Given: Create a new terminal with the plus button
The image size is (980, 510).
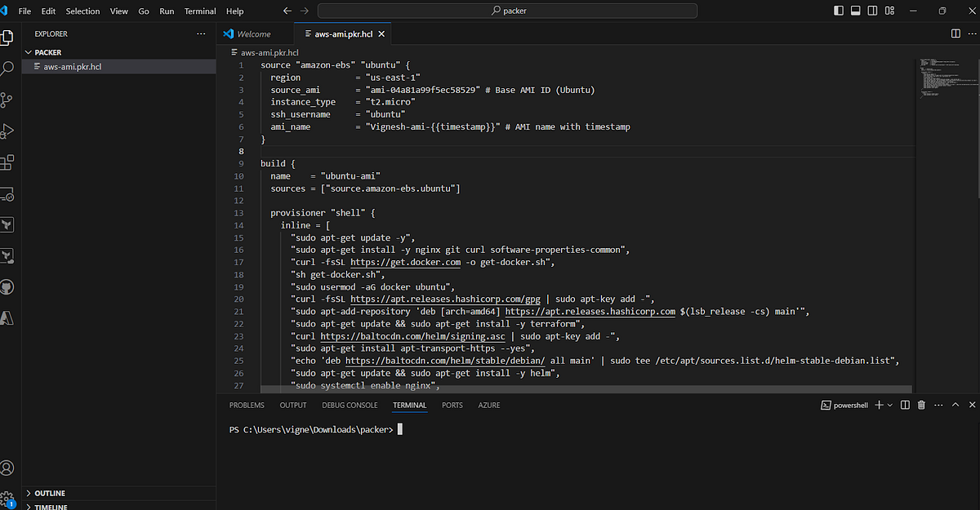Looking at the screenshot, I should click(879, 405).
